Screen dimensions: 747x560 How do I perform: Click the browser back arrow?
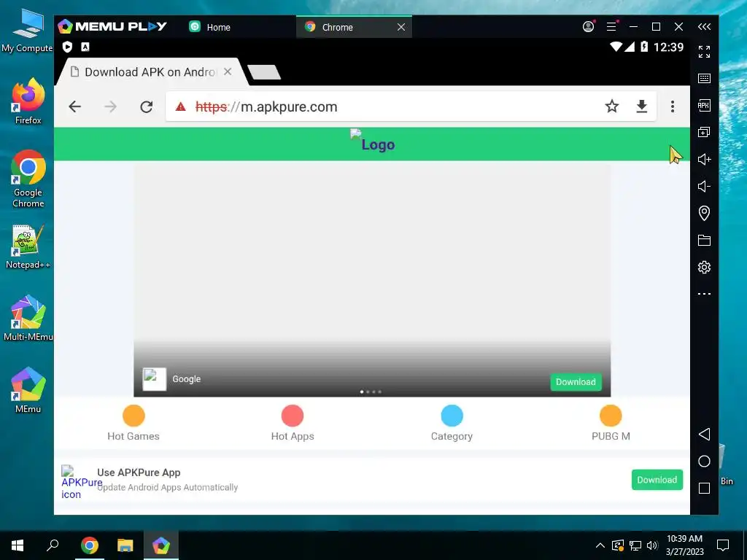[75, 106]
